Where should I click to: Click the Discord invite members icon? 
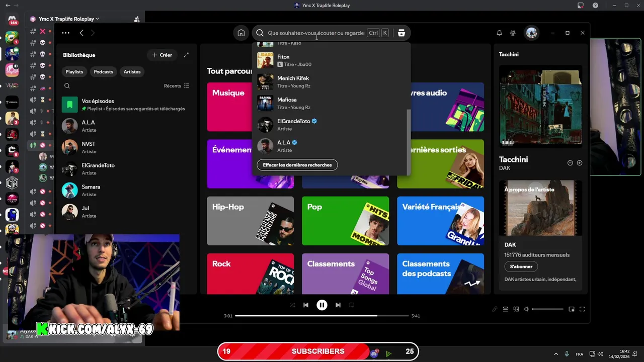coord(137,19)
